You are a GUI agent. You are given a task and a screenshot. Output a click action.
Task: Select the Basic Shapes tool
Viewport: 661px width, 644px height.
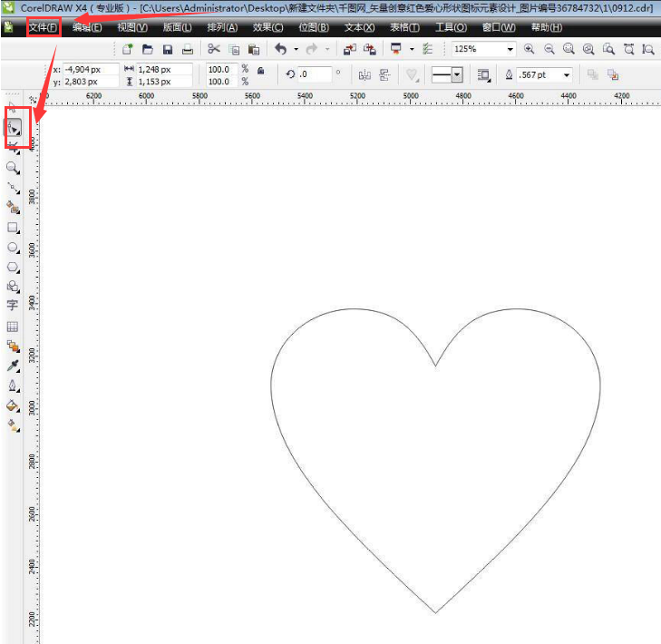13,287
